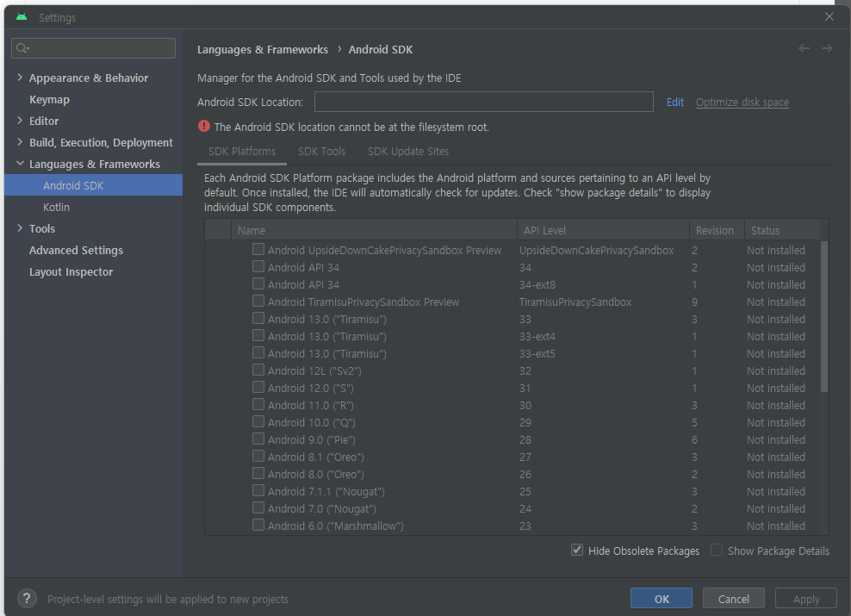Check Android 6.0 Marshmallow checkbox

coord(258,525)
